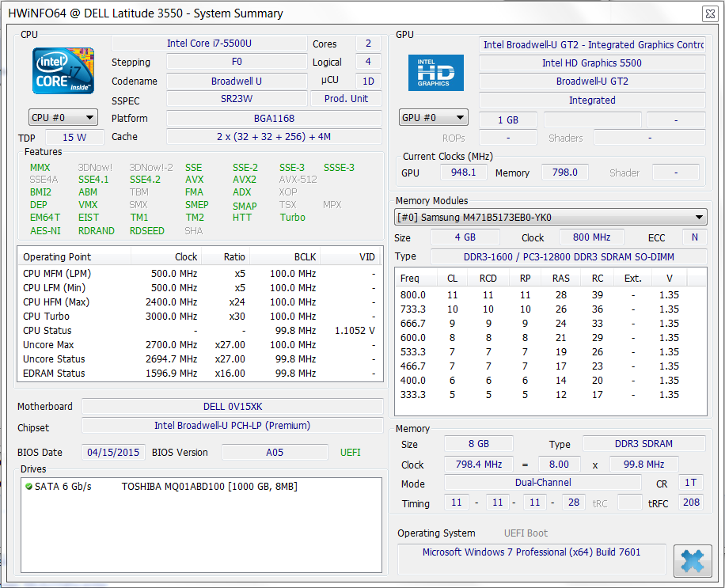Click the GPU Memory clock value 798.0

click(x=565, y=173)
